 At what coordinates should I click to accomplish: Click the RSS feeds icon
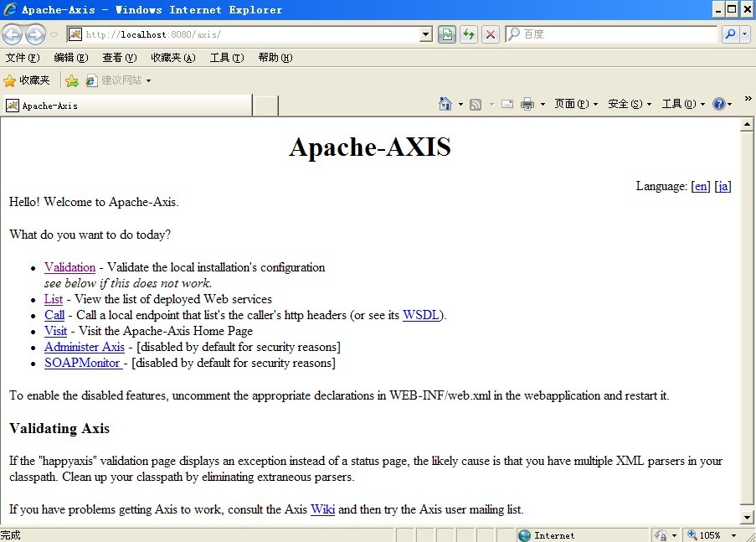coord(475,103)
